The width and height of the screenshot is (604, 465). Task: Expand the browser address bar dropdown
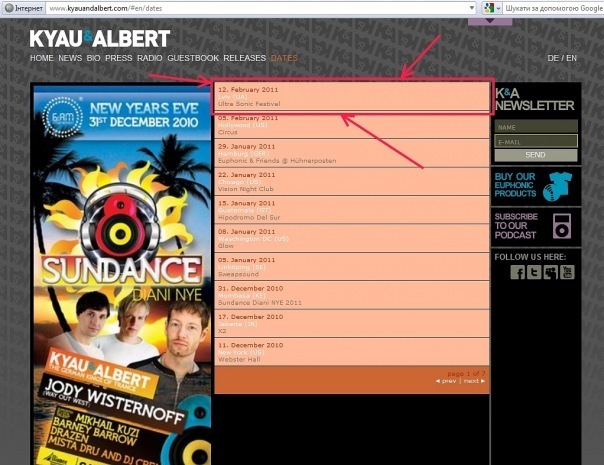pos(471,7)
